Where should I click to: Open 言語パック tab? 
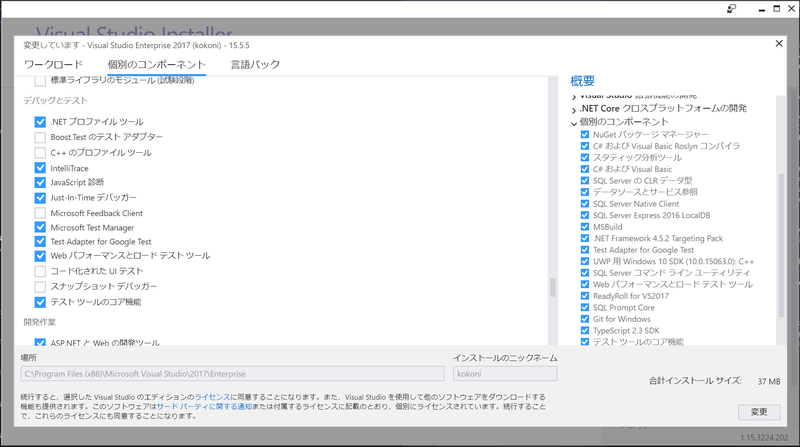pos(256,65)
